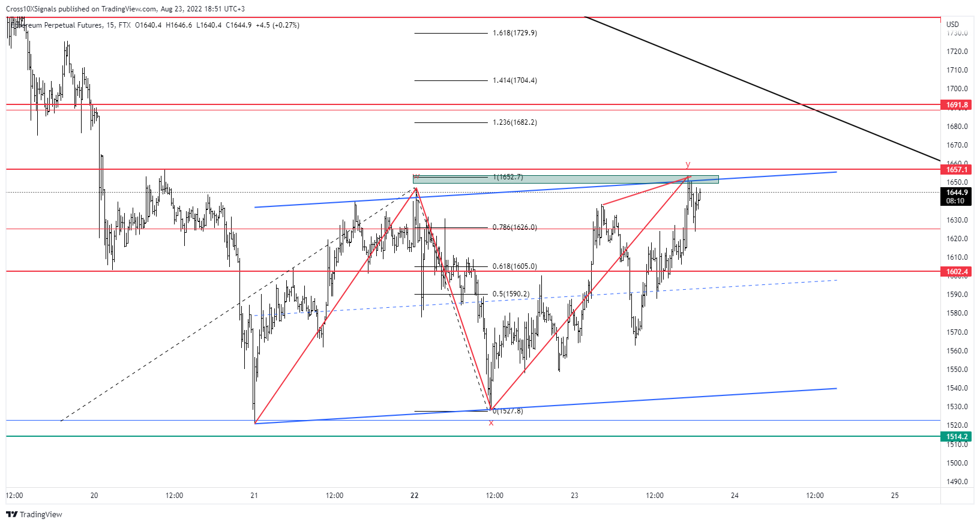The width and height of the screenshot is (980, 525).
Task: Click the low value L1640.4
Action: (209, 25)
